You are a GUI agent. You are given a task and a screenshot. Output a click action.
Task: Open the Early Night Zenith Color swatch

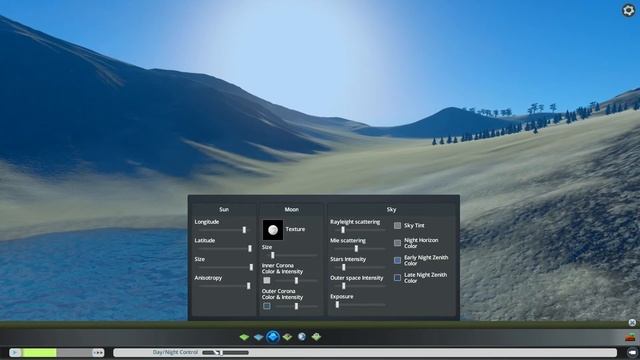(397, 260)
